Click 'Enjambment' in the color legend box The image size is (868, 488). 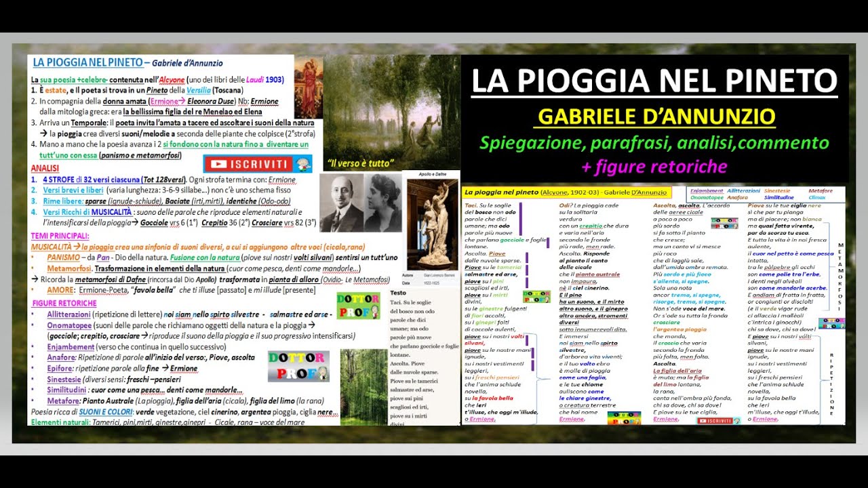(706, 191)
